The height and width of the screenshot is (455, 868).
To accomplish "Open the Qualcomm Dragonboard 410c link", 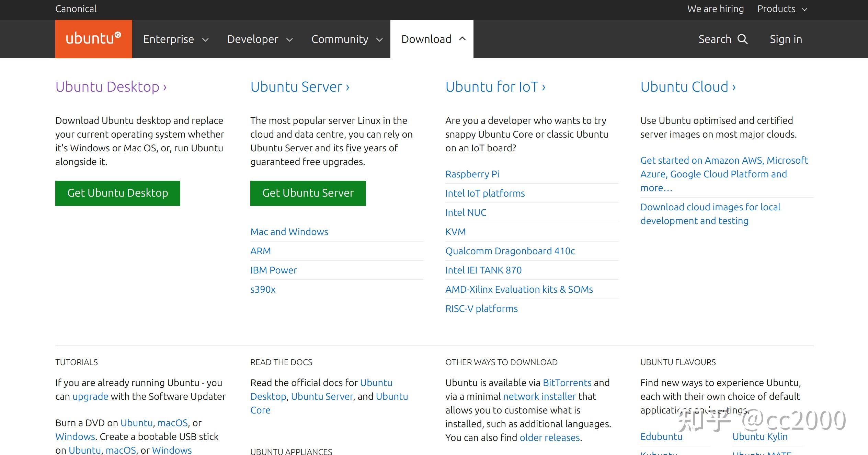I will tap(510, 251).
